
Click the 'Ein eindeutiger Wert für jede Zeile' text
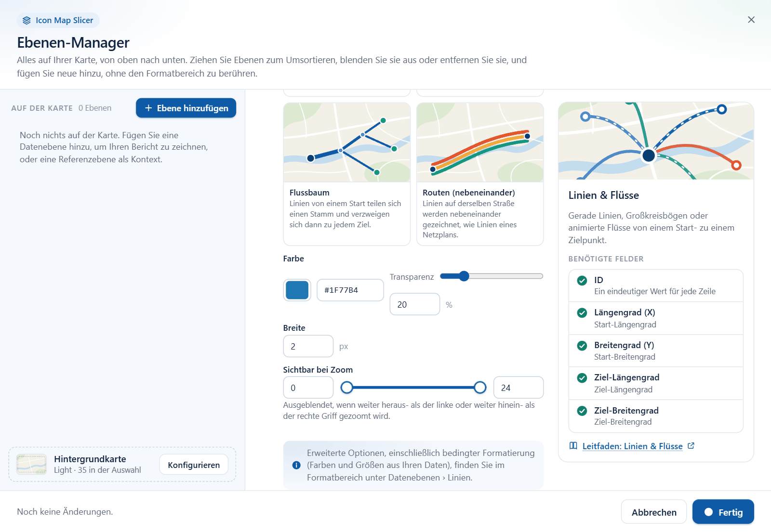(x=654, y=291)
